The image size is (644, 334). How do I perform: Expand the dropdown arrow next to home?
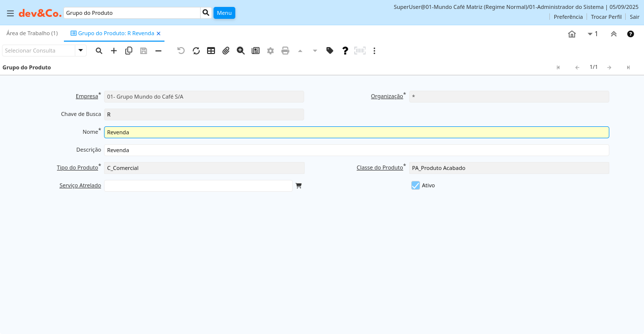(590, 34)
